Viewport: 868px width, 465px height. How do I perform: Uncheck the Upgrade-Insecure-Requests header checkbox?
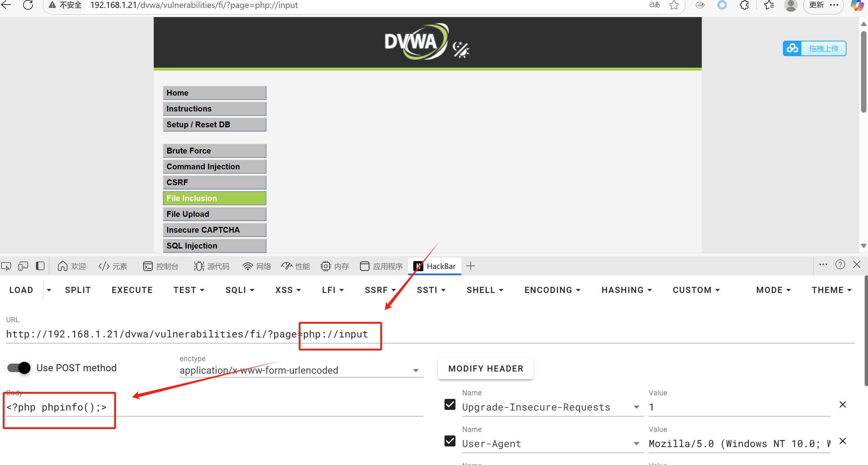pos(450,404)
